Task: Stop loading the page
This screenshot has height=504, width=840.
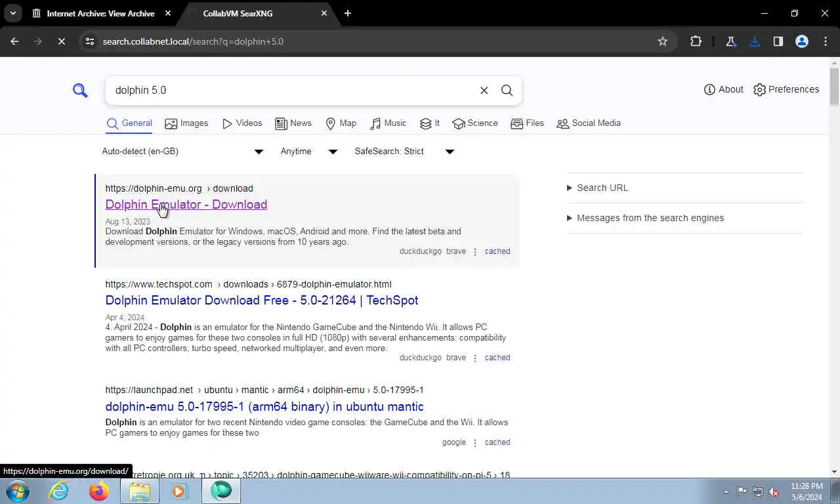Action: (x=61, y=41)
